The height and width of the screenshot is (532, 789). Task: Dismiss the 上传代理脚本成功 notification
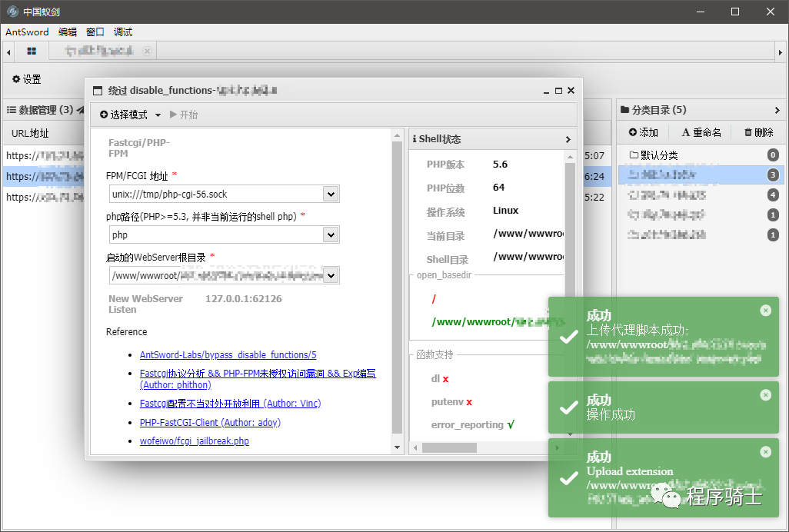click(x=766, y=311)
